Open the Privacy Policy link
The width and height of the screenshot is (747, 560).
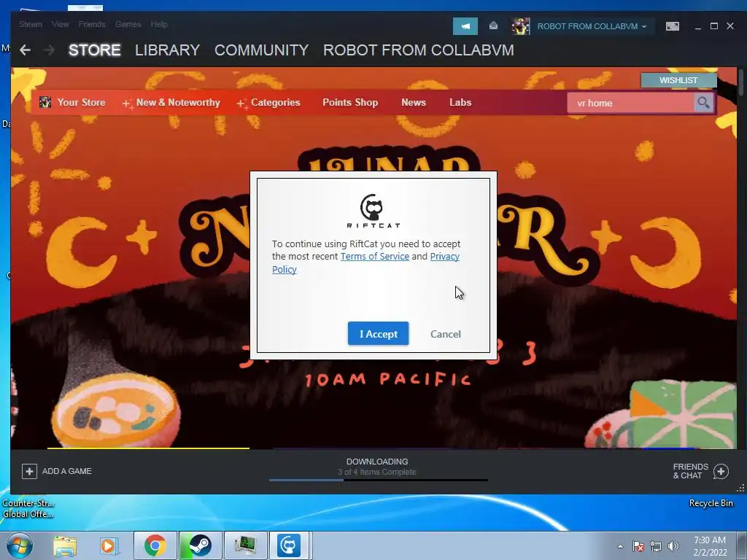tap(366, 262)
